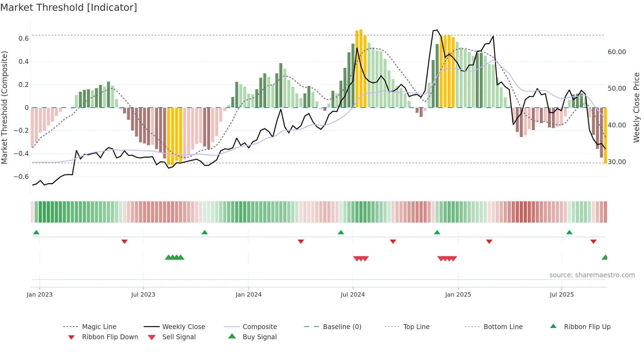Click the orange negative bars after Jul 2023
644x362 pixels.
[175, 136]
